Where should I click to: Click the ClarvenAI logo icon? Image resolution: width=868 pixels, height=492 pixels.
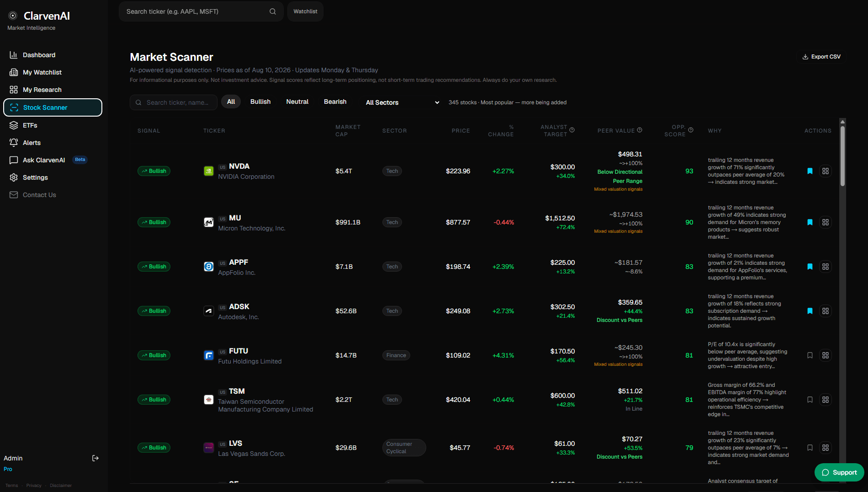click(13, 16)
